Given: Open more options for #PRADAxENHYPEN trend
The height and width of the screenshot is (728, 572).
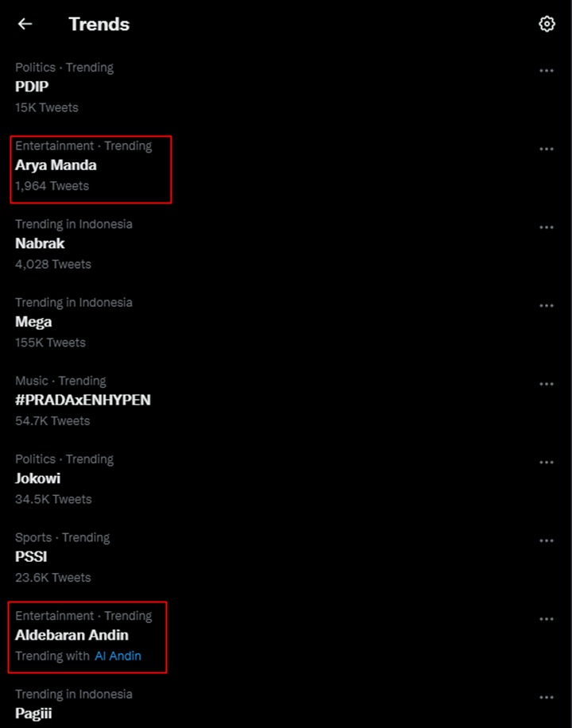Looking at the screenshot, I should pos(547,385).
